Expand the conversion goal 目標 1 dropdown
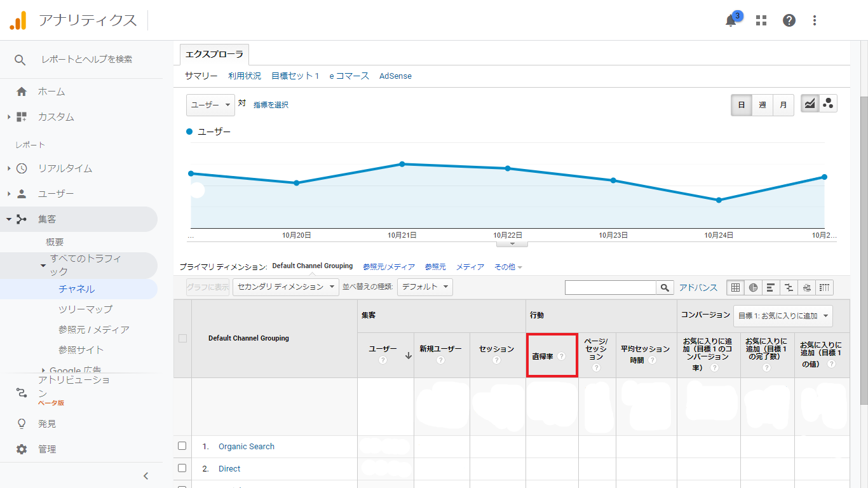 click(783, 316)
